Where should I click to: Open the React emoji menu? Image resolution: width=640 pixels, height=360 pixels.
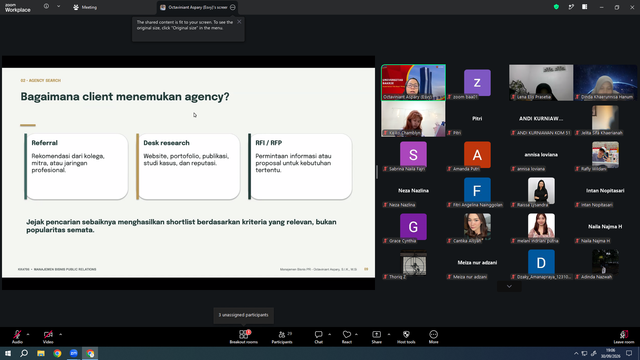[347, 337]
